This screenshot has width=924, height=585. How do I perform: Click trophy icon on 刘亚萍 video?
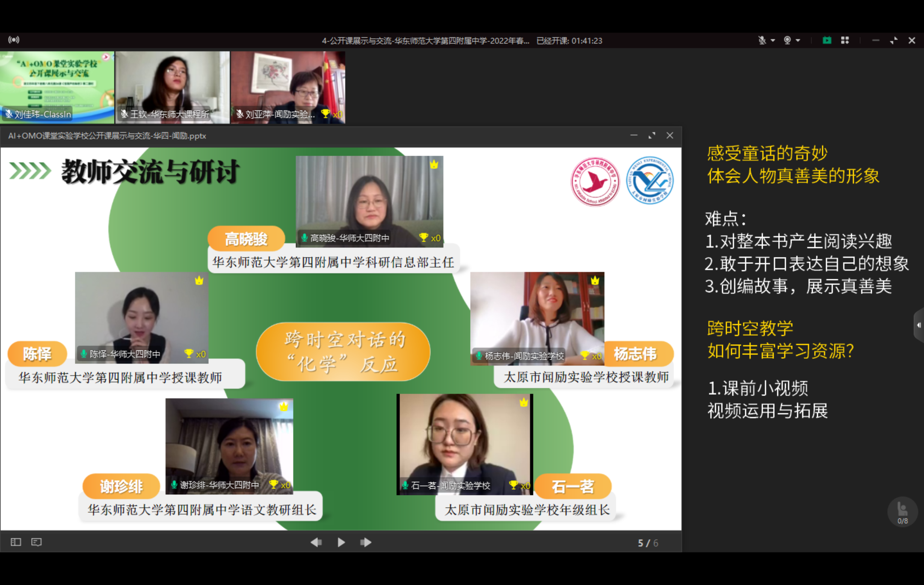pos(326,114)
